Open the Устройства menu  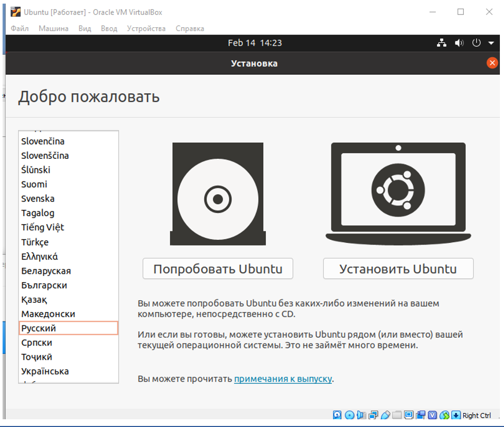click(x=146, y=28)
